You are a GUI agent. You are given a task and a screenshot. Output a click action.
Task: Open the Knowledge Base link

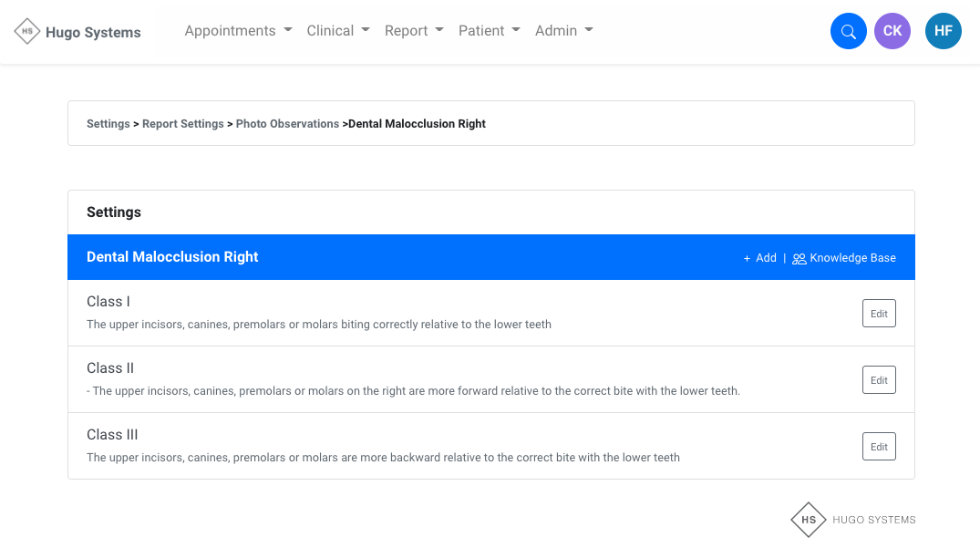pos(852,258)
